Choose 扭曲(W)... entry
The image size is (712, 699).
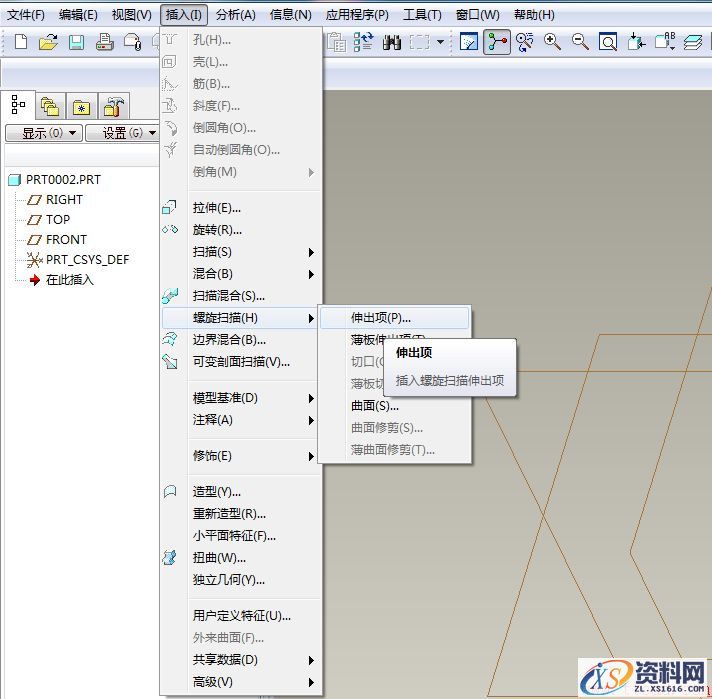(x=241, y=558)
